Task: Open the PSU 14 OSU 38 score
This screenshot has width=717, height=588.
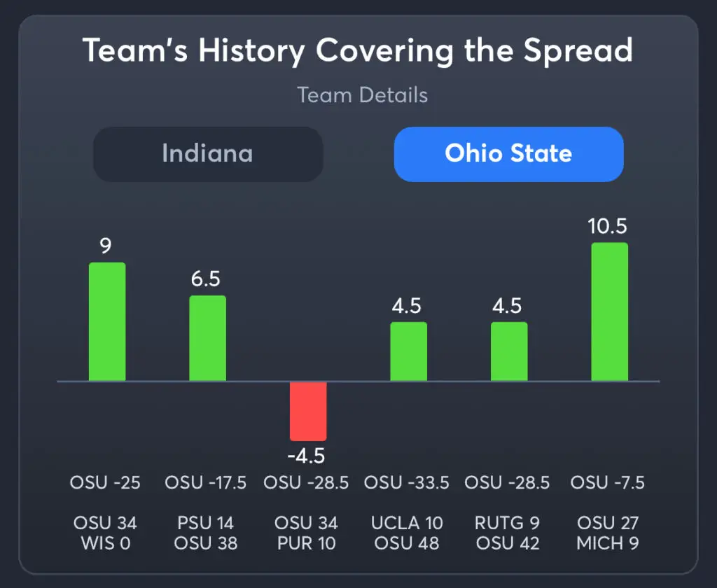Action: pos(206,533)
